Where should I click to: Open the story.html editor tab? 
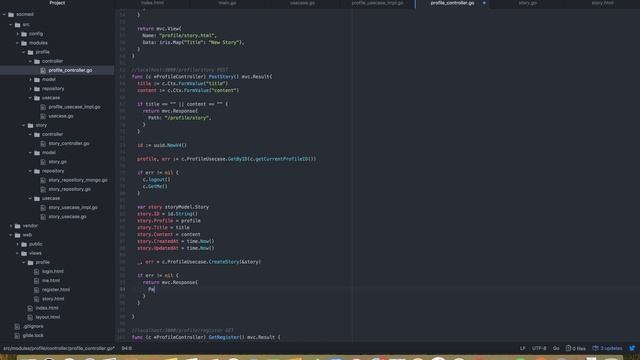click(603, 3)
